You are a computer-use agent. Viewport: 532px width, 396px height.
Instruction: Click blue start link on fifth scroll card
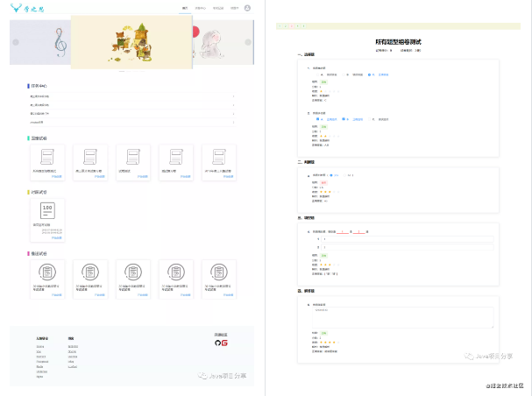(x=229, y=177)
